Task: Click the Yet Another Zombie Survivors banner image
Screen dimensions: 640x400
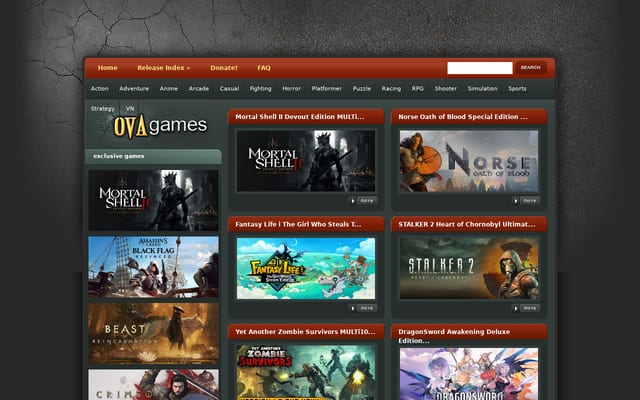Action: point(306,373)
